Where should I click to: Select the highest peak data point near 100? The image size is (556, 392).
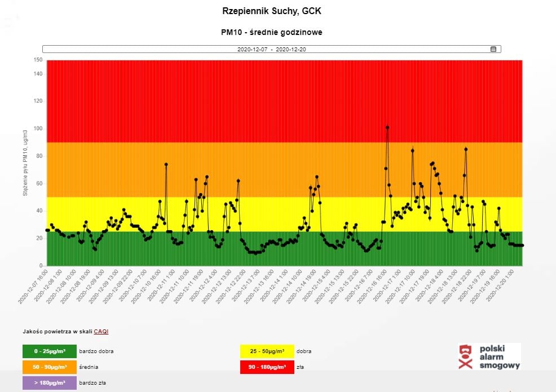387,127
